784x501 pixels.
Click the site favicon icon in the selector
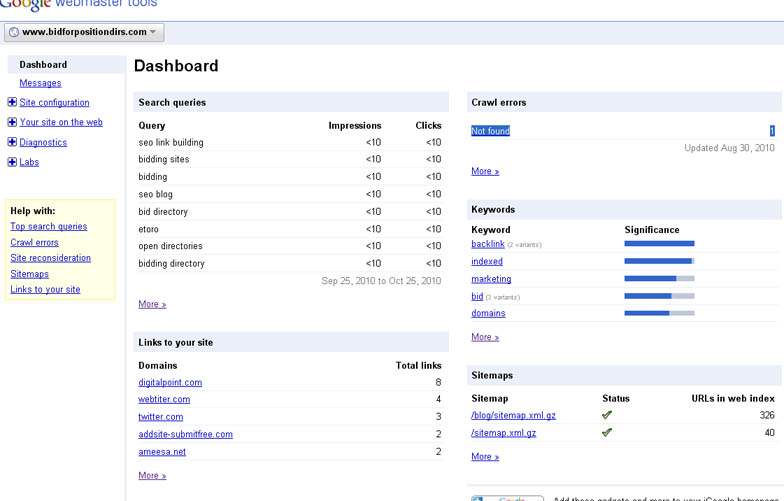click(13, 32)
